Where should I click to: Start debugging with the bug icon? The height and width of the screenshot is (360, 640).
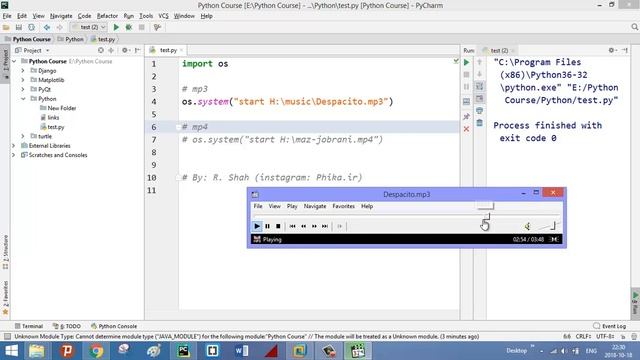[129, 27]
